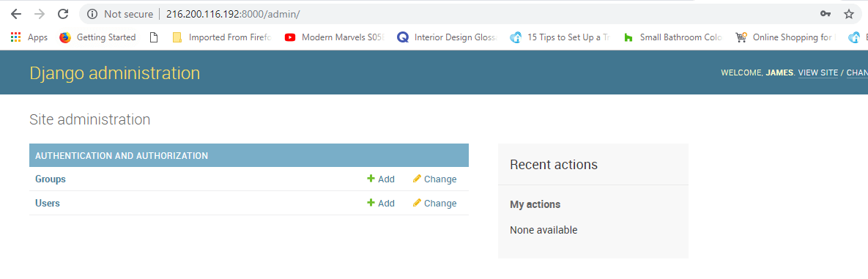Click the green plus Add icon for Groups
The height and width of the screenshot is (279, 868).
coord(371,179)
